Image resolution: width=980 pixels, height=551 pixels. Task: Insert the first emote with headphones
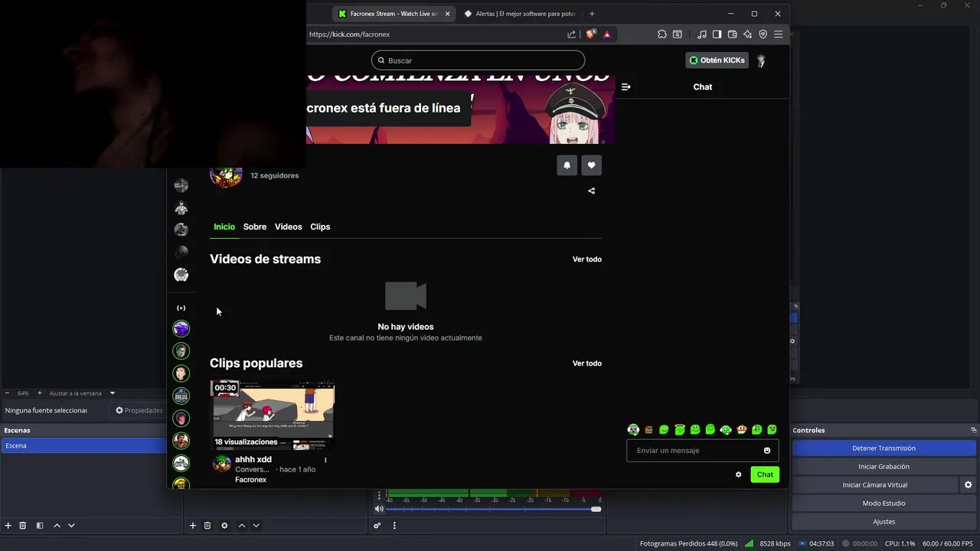(633, 430)
